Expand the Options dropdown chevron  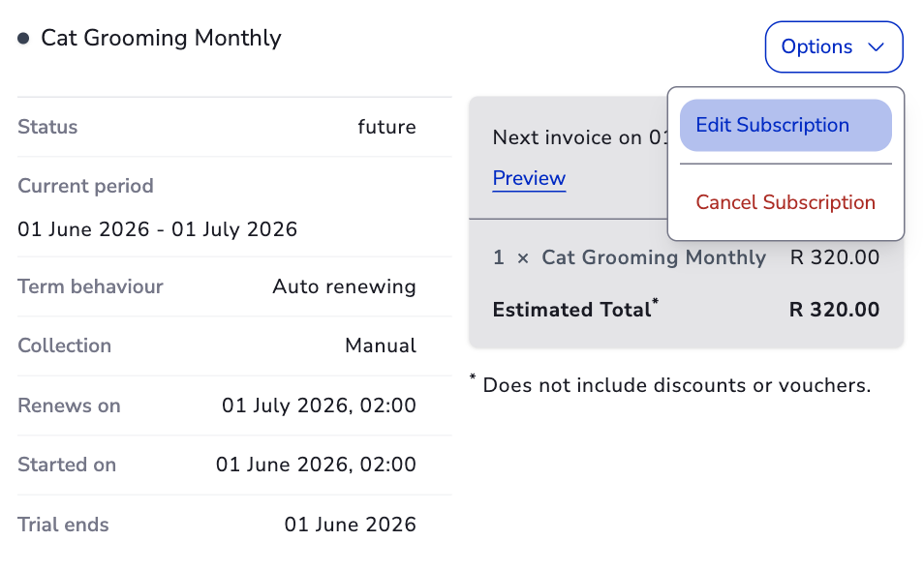[876, 47]
